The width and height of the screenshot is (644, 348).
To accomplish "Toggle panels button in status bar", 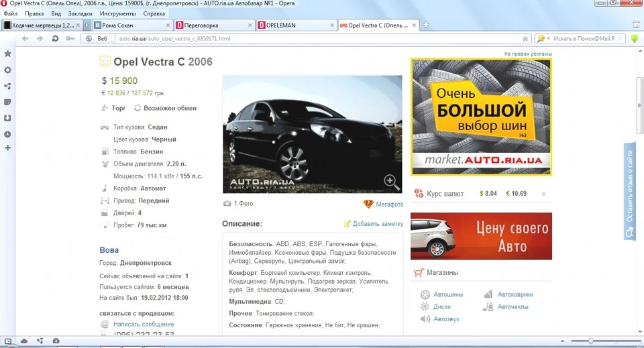I will [8, 341].
